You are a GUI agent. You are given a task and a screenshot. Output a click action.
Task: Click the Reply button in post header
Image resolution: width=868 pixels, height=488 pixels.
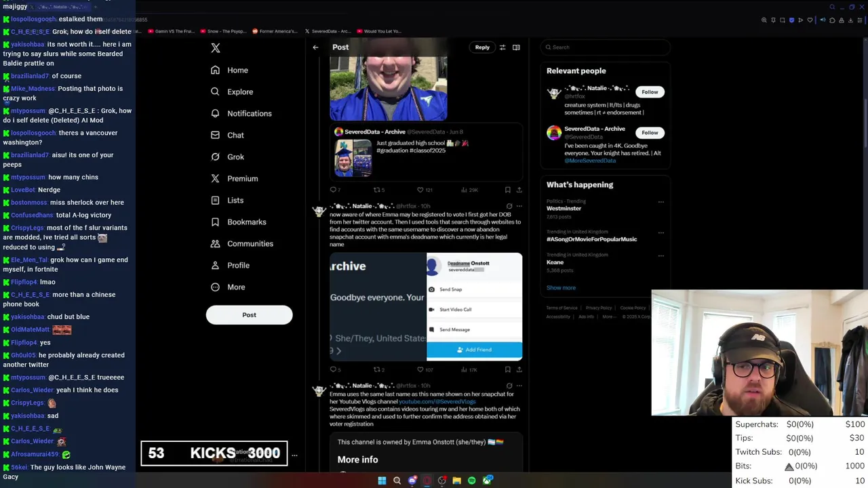tap(482, 47)
